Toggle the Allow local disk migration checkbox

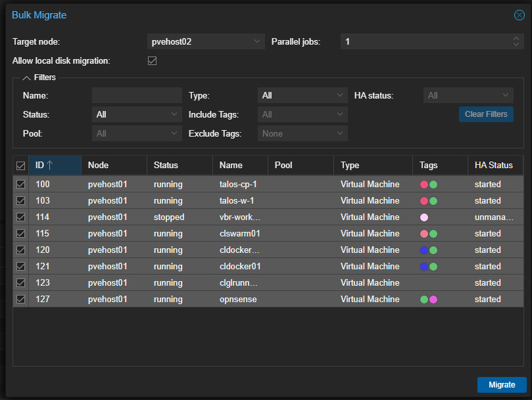click(152, 60)
